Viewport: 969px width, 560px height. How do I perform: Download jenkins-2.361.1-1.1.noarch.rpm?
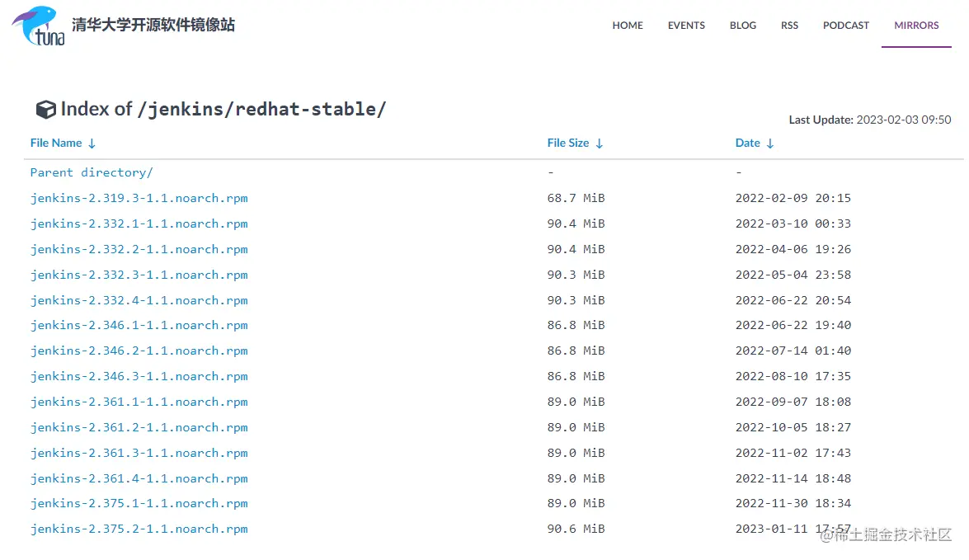(139, 402)
